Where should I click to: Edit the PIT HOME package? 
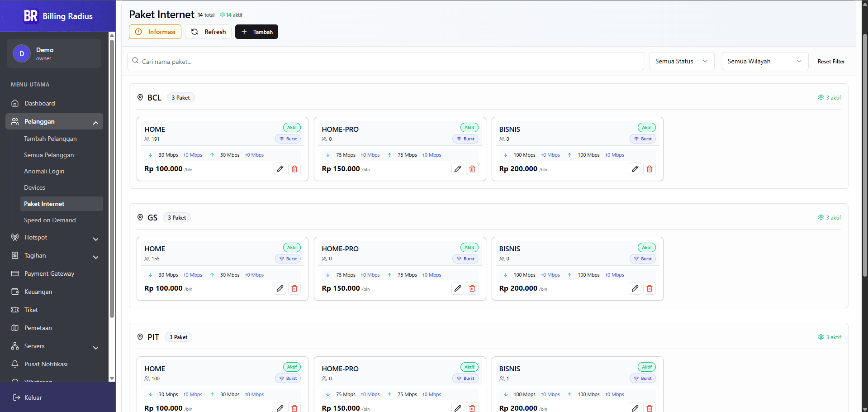280,408
